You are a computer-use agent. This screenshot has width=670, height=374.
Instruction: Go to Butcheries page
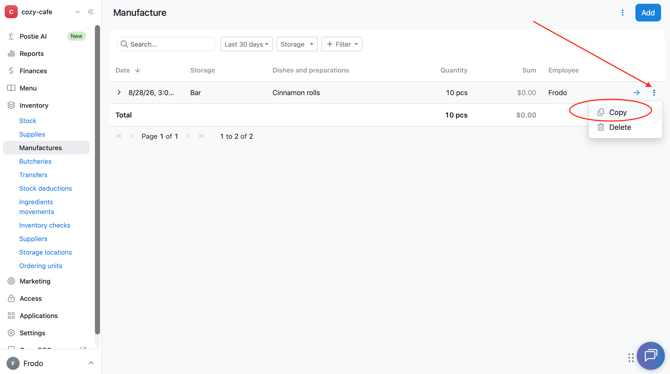point(35,162)
